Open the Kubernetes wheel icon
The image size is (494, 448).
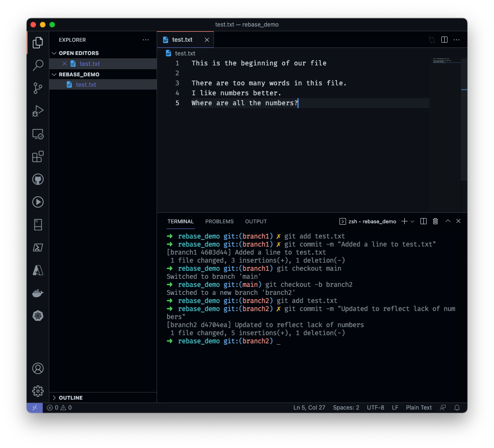38,316
